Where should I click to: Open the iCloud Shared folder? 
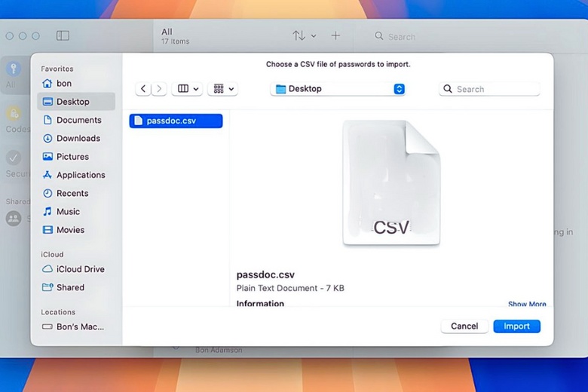click(76, 288)
